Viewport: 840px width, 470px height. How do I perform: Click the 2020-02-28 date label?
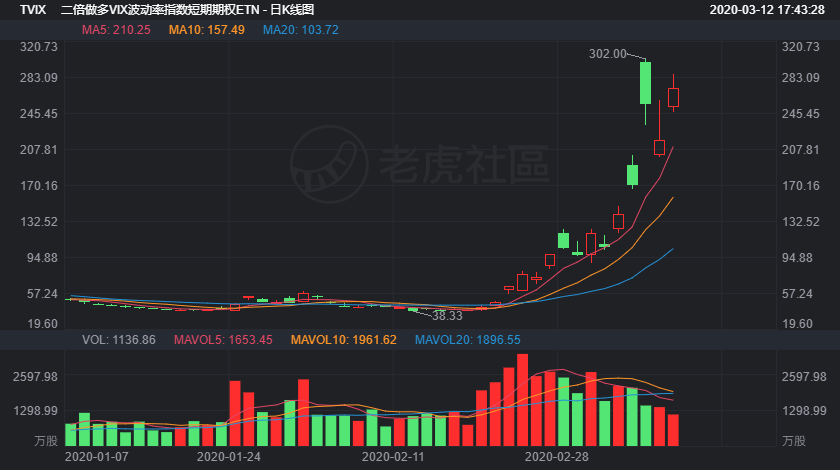pyautogui.click(x=557, y=457)
